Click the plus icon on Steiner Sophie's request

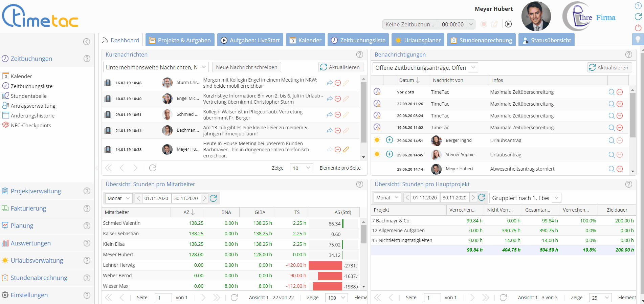[390, 154]
